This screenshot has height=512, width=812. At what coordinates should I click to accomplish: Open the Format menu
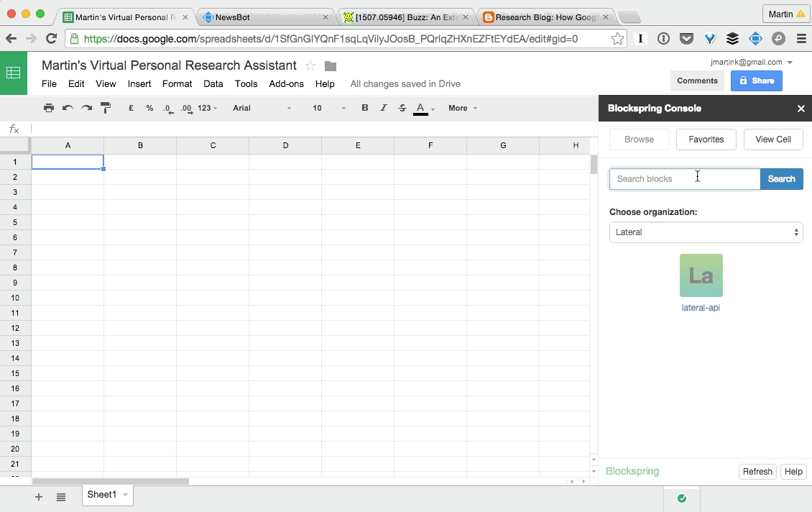pos(177,84)
